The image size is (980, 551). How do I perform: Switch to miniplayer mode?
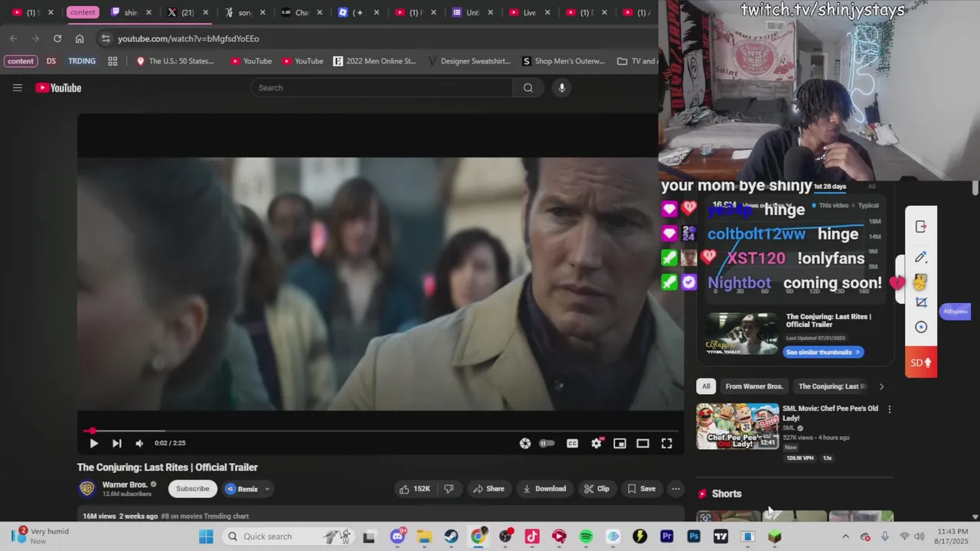pos(619,443)
